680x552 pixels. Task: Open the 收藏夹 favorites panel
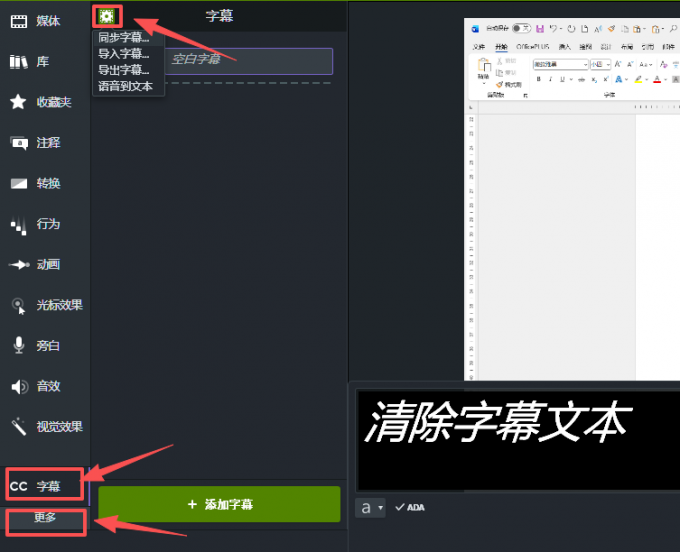pyautogui.click(x=41, y=102)
